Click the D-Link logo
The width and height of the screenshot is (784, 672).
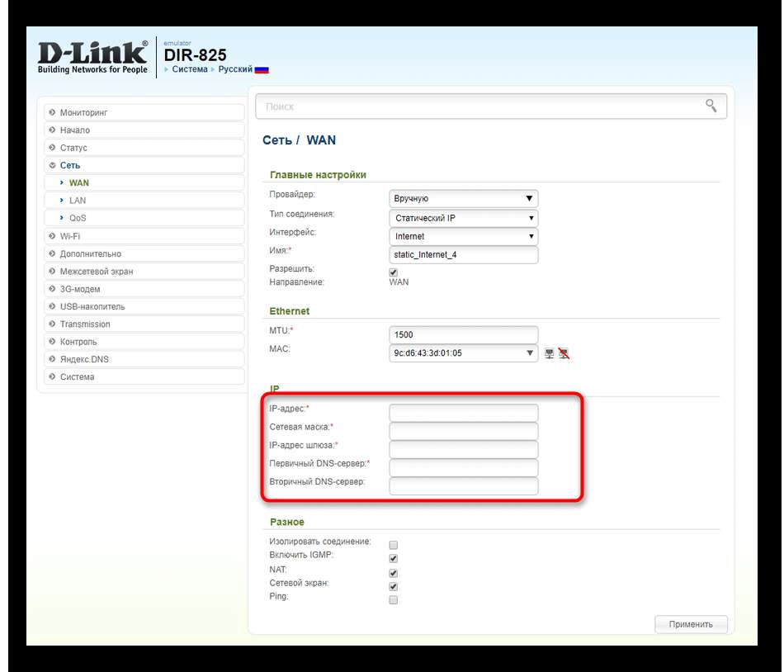(x=93, y=57)
